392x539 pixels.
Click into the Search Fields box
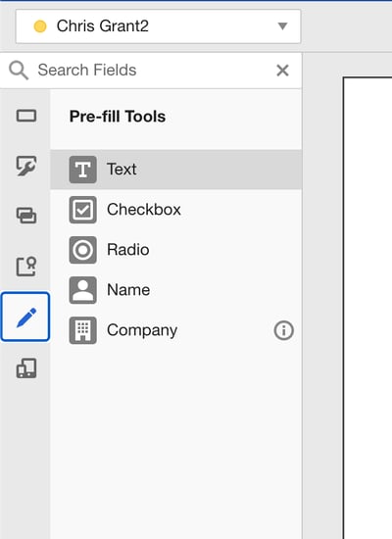click(x=151, y=71)
